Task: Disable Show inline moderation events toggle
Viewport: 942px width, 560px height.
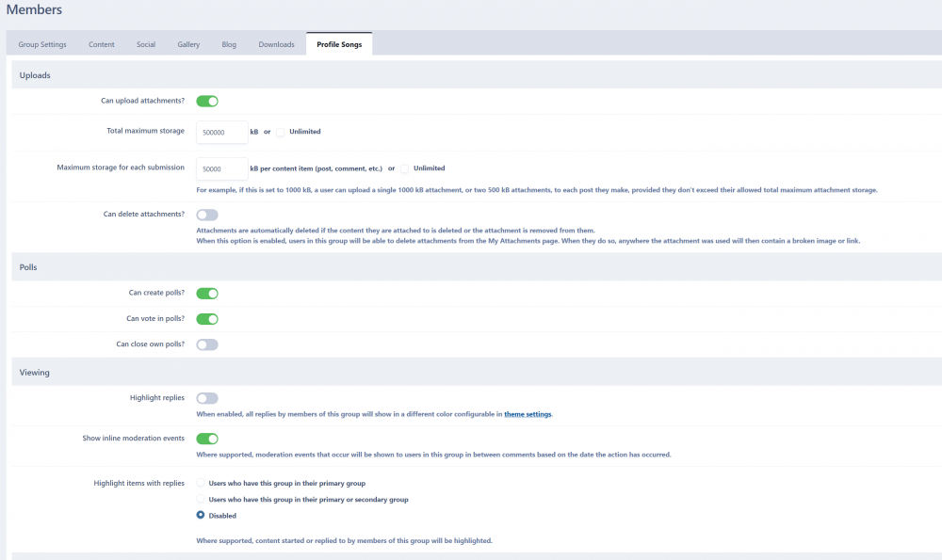Action: pyautogui.click(x=207, y=439)
